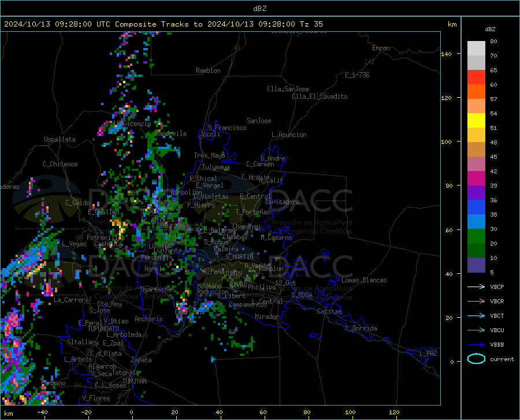The width and height of the screenshot is (520, 420).
Task: Select the red 60-65 dBZ swatch
Action: (476, 77)
